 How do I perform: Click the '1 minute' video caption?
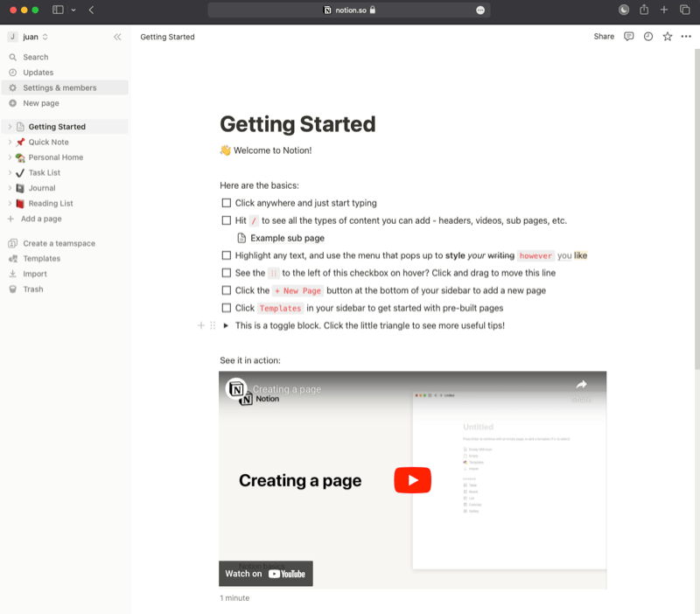(x=234, y=598)
